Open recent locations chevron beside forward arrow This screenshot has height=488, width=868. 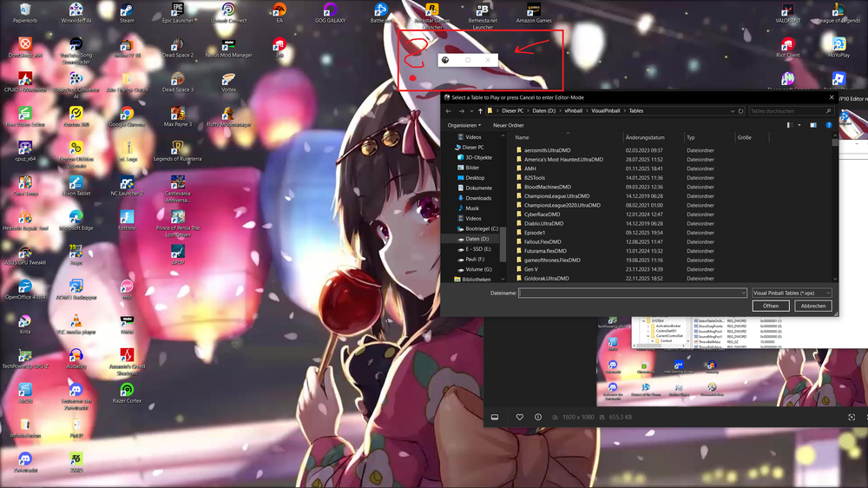coord(471,111)
